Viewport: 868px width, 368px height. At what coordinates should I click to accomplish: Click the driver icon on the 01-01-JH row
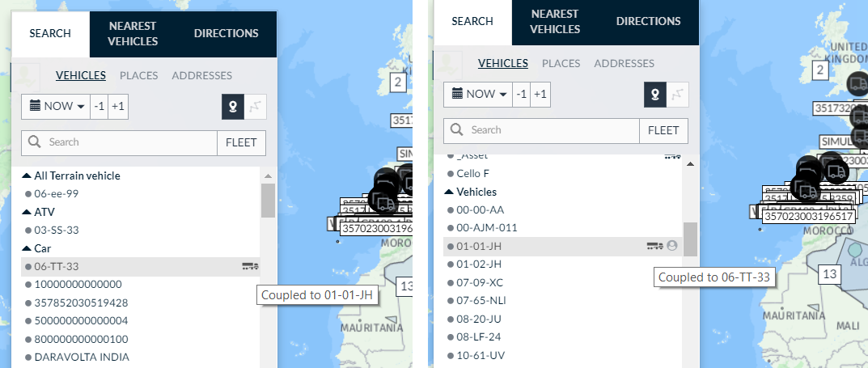[x=671, y=245]
